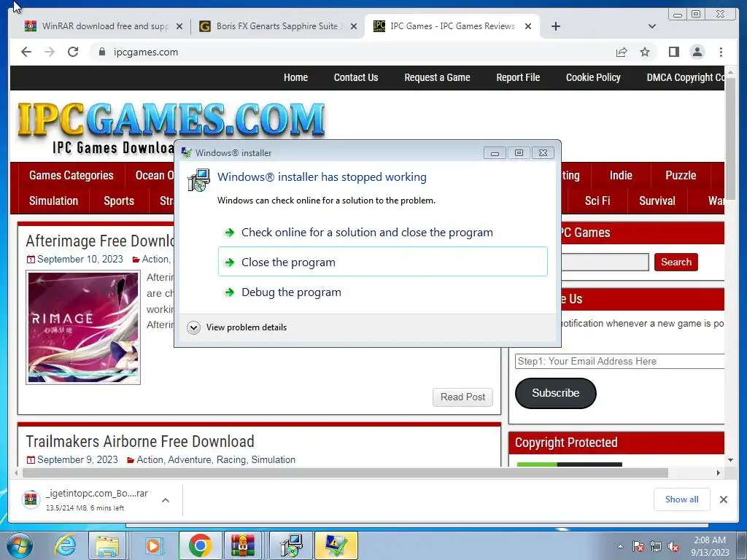
Task: Select the Sci Fi category
Action: [597, 201]
